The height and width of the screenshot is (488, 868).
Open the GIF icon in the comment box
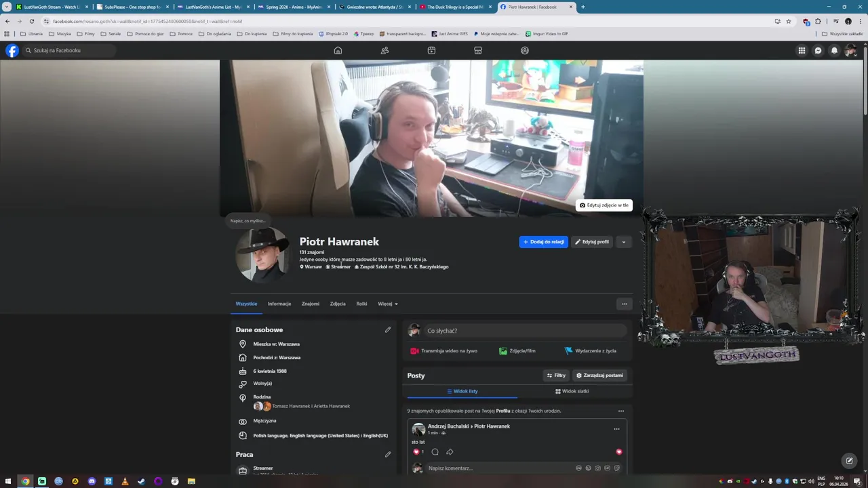point(607,468)
